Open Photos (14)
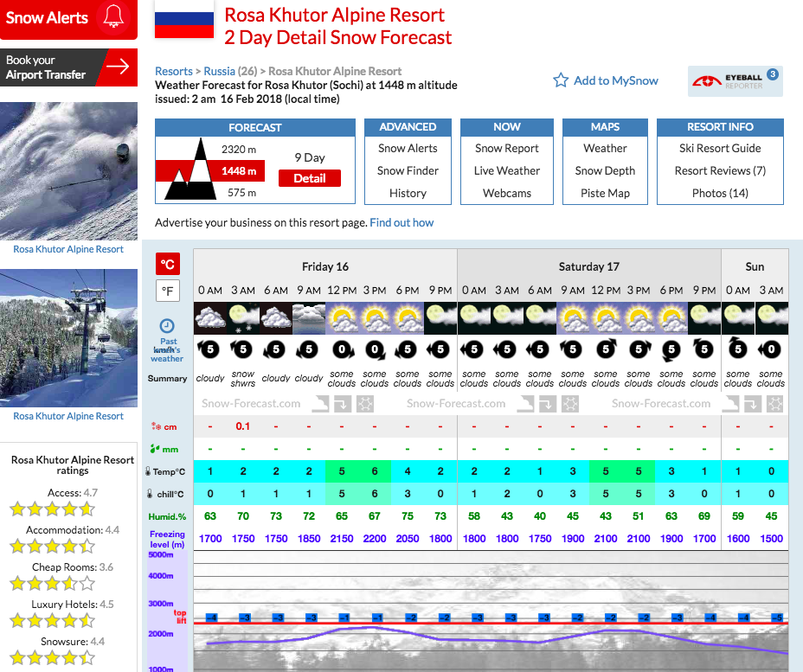The image size is (803, 672). 720,194
